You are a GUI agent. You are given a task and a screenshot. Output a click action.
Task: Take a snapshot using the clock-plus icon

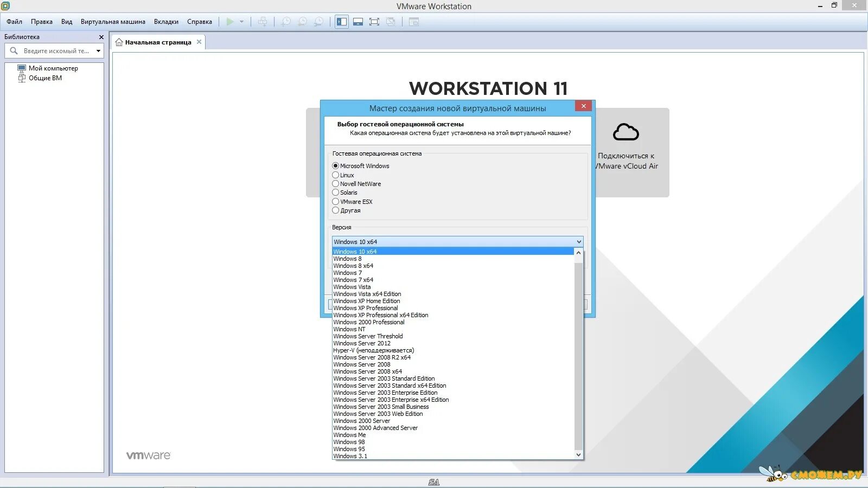(286, 22)
